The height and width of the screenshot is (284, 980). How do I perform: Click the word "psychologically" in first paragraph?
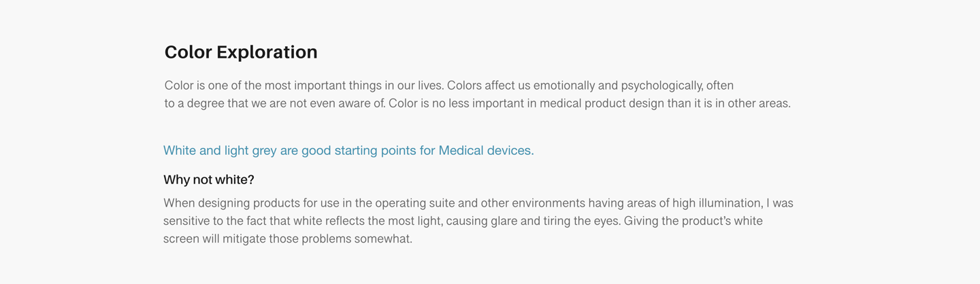tap(661, 86)
